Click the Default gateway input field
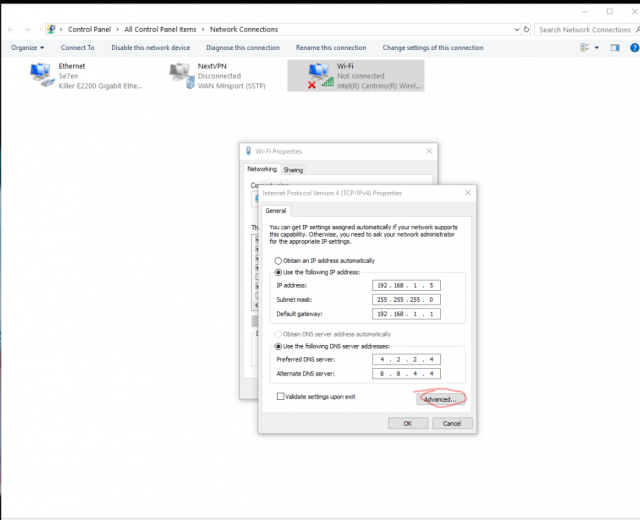This screenshot has height=520, width=640. pos(406,314)
